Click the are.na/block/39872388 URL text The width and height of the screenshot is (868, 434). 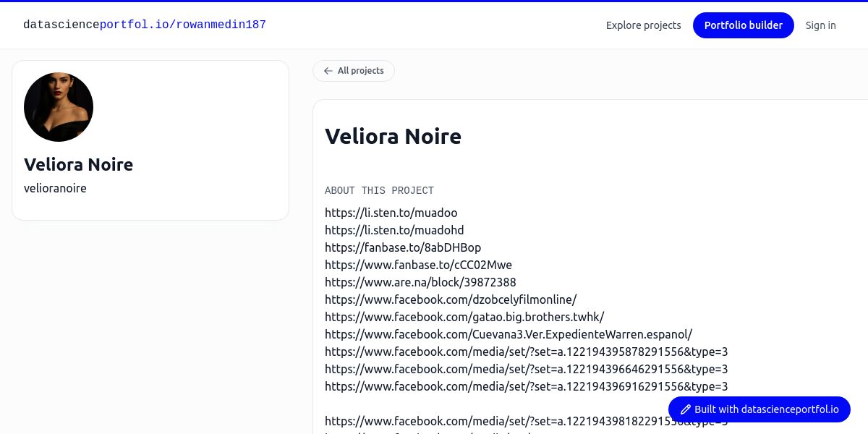coord(420,282)
